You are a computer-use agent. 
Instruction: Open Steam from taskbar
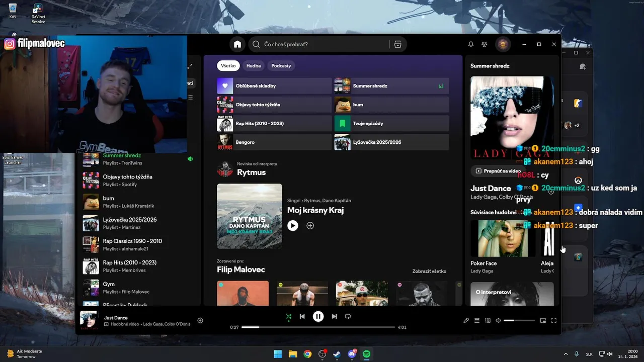337,354
